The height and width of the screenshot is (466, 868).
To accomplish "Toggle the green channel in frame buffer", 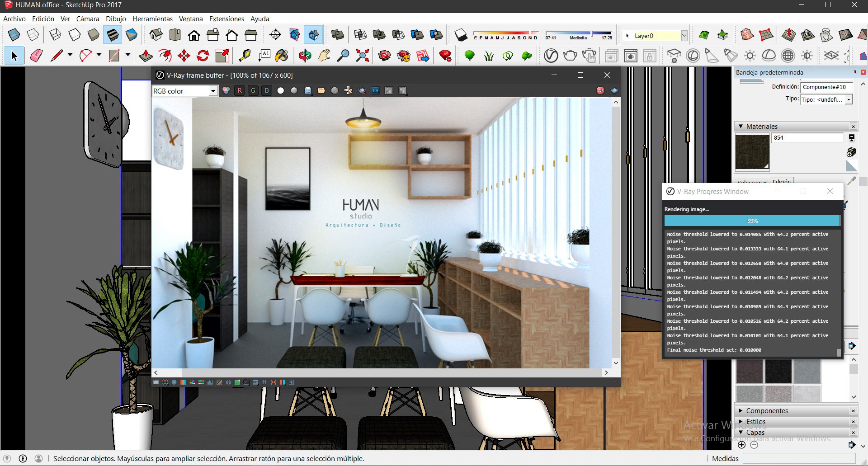I will pos(253,90).
